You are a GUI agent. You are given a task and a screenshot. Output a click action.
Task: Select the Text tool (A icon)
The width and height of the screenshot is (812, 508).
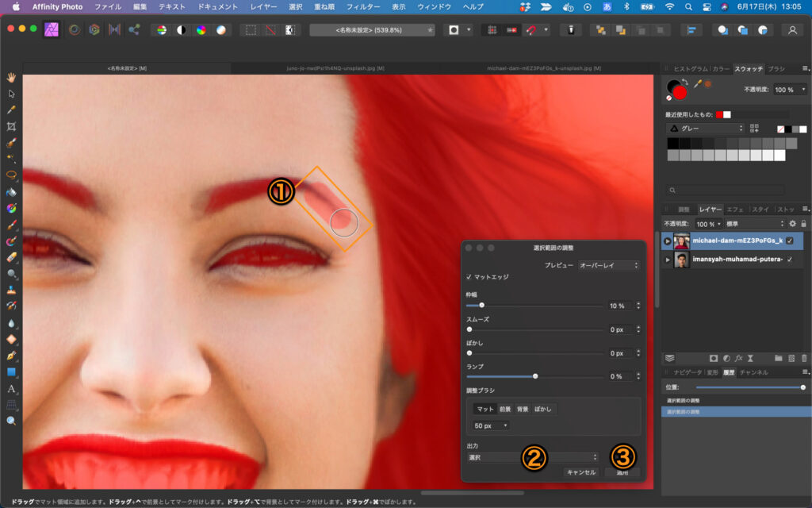tap(12, 389)
